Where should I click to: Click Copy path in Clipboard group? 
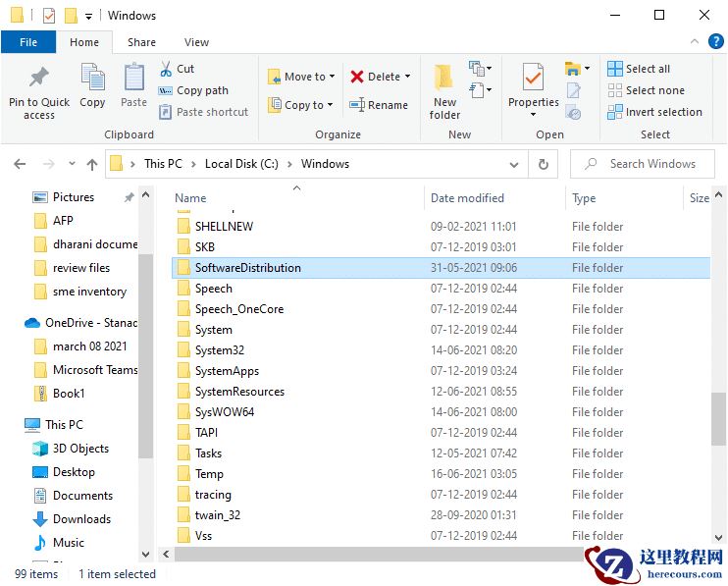(x=193, y=90)
